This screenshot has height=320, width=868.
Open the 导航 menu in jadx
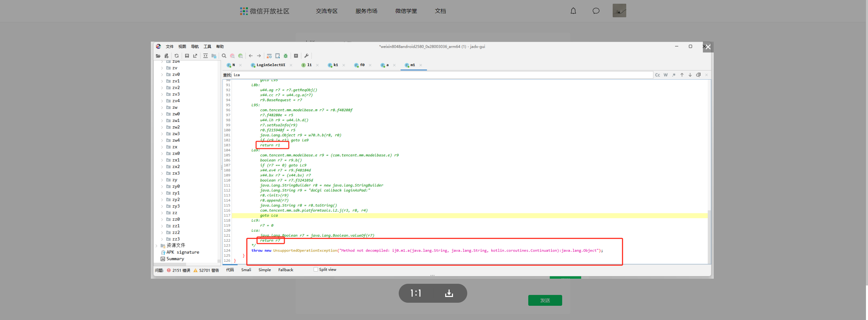point(195,46)
